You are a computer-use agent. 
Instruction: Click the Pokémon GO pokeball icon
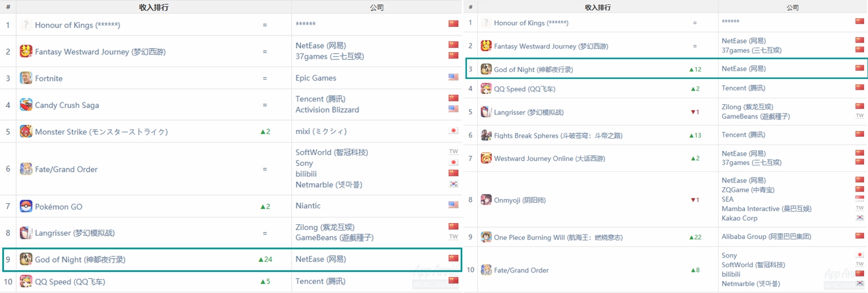(x=26, y=207)
